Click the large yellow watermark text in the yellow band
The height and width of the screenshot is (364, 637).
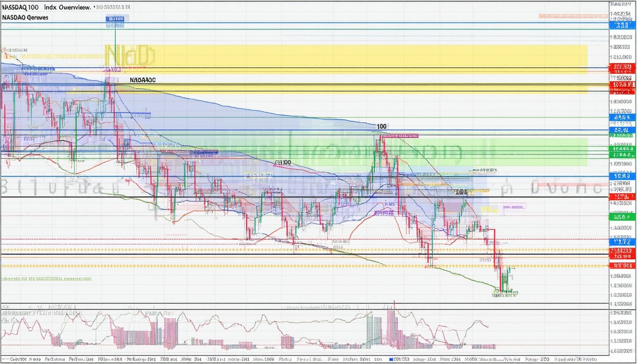(129, 55)
